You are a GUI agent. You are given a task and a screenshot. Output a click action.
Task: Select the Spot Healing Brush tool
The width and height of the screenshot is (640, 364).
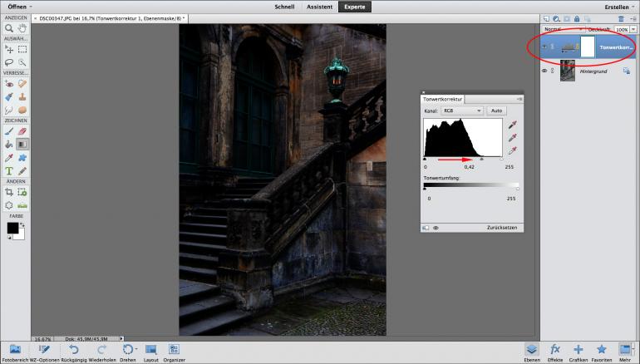(x=22, y=84)
